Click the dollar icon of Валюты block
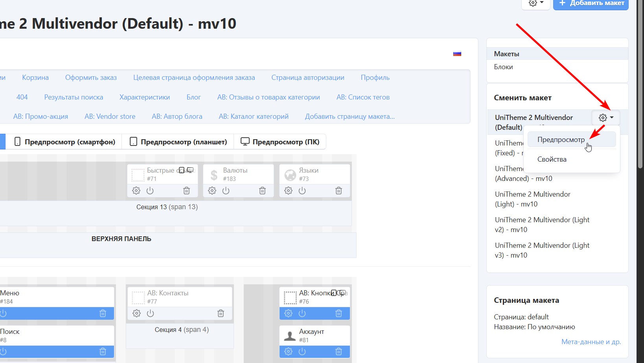 [214, 175]
